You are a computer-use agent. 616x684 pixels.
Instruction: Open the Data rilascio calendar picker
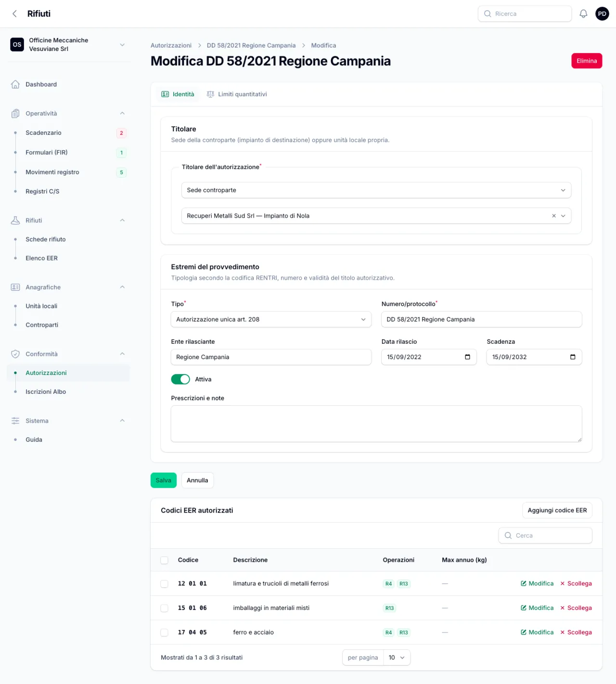[x=467, y=357]
